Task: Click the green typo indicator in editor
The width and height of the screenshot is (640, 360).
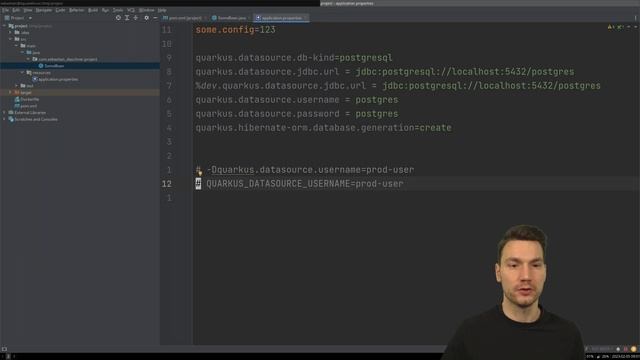Action: click(x=620, y=27)
